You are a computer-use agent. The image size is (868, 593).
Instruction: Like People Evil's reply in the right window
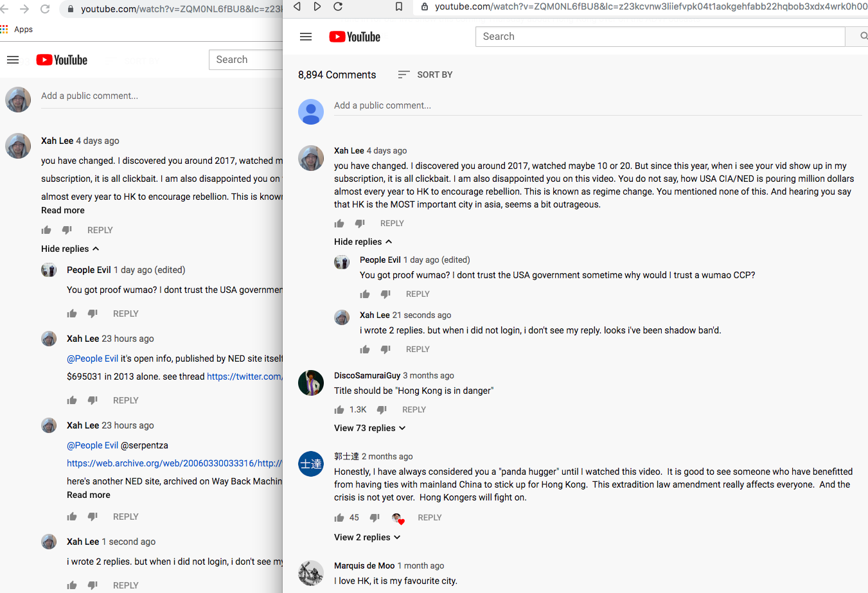coord(365,294)
